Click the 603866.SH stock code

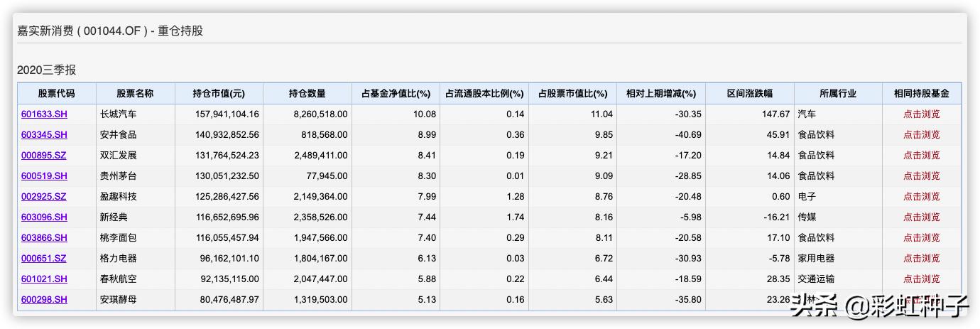pos(44,237)
